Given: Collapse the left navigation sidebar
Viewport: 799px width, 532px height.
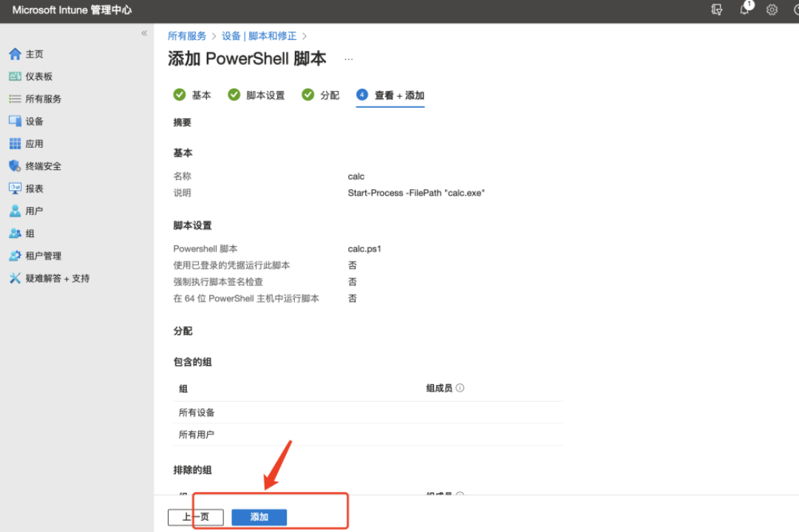Looking at the screenshot, I should 144,33.
